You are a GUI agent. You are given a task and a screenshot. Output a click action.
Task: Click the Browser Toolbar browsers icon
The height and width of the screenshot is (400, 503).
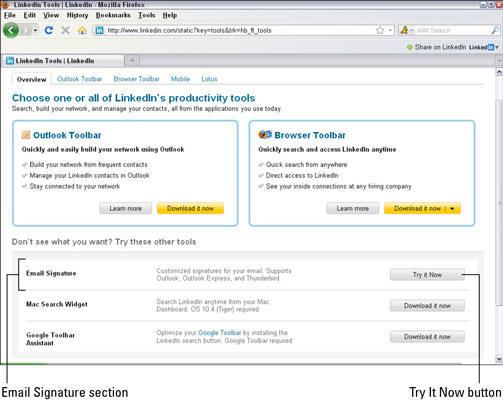tap(265, 134)
